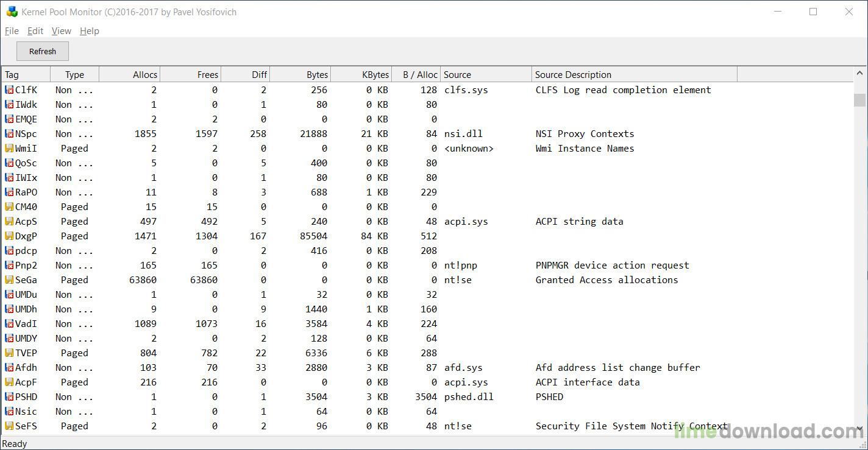The height and width of the screenshot is (450, 868).
Task: Click the icon beside the ClfK tag
Action: click(x=9, y=90)
